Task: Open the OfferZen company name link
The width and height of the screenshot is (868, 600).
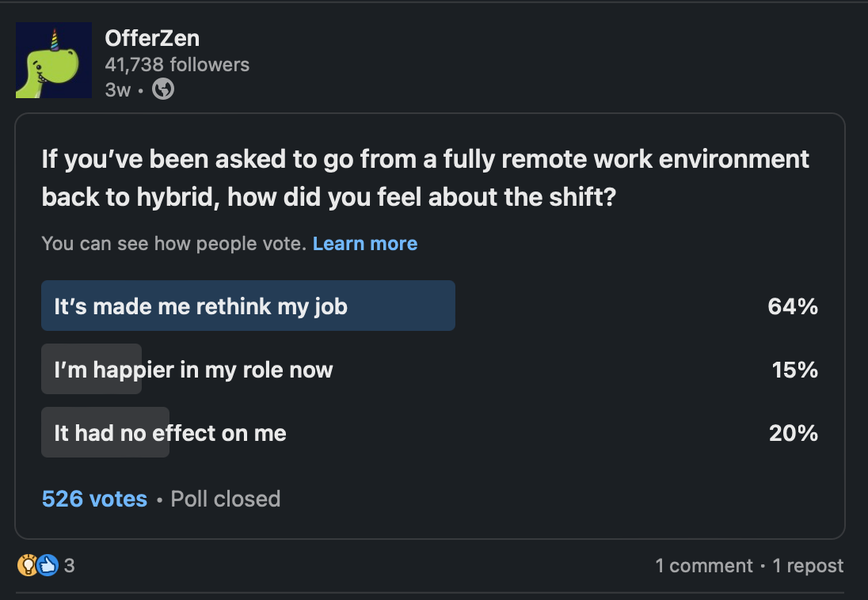Action: [x=152, y=37]
